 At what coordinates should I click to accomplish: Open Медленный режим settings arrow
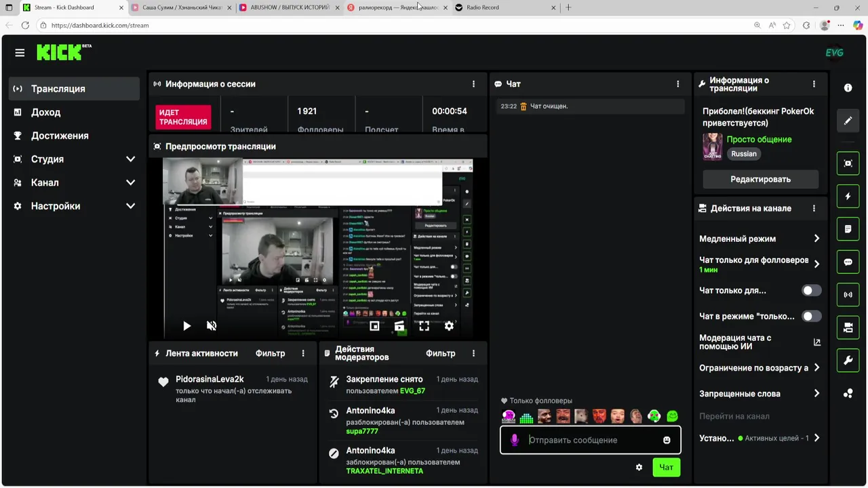click(816, 239)
